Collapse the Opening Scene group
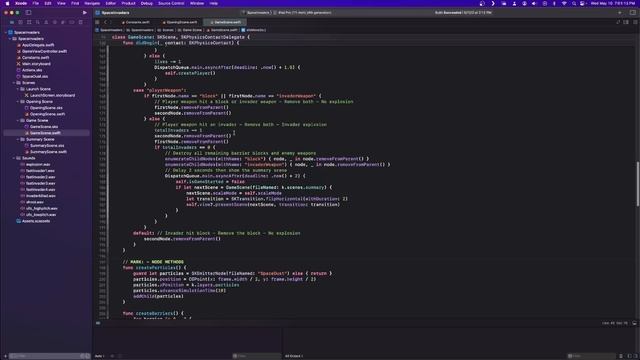The height and width of the screenshot is (360, 640). pyautogui.click(x=18, y=102)
